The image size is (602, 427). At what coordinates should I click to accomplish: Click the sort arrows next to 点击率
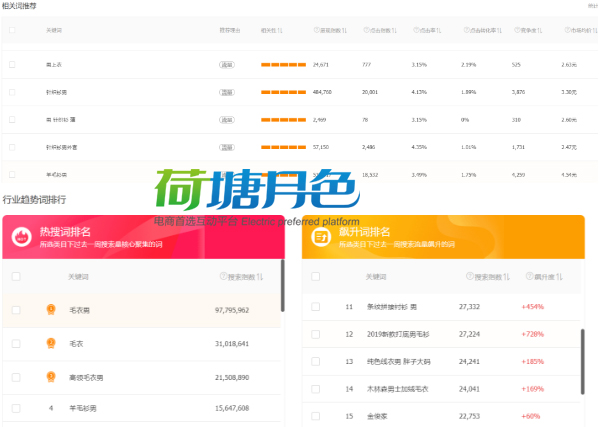point(438,30)
